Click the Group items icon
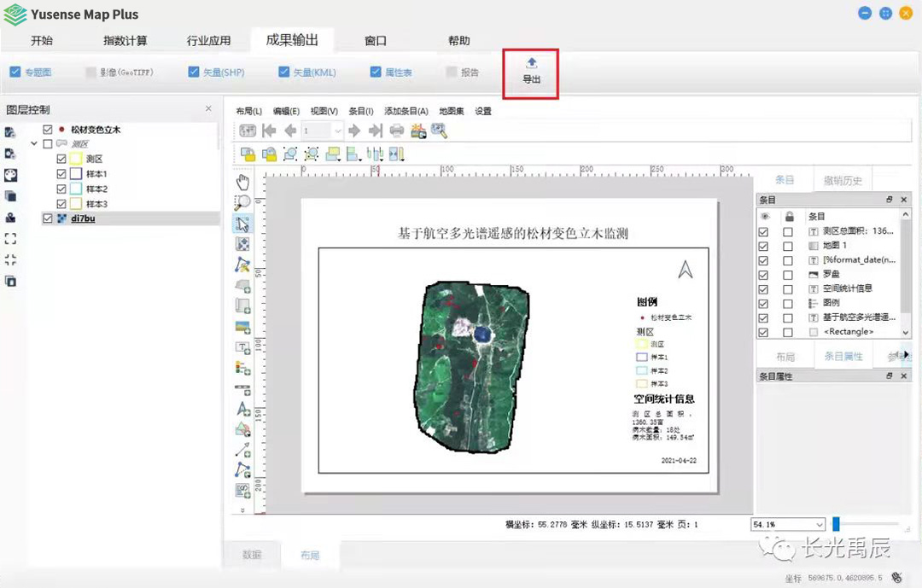This screenshot has width=922, height=588. [290, 154]
